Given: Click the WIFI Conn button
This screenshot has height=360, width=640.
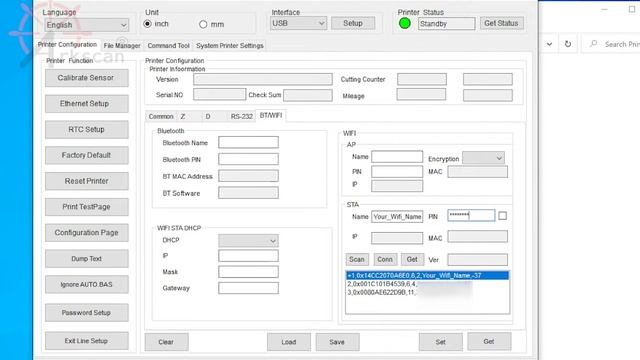Looking at the screenshot, I should [x=385, y=259].
